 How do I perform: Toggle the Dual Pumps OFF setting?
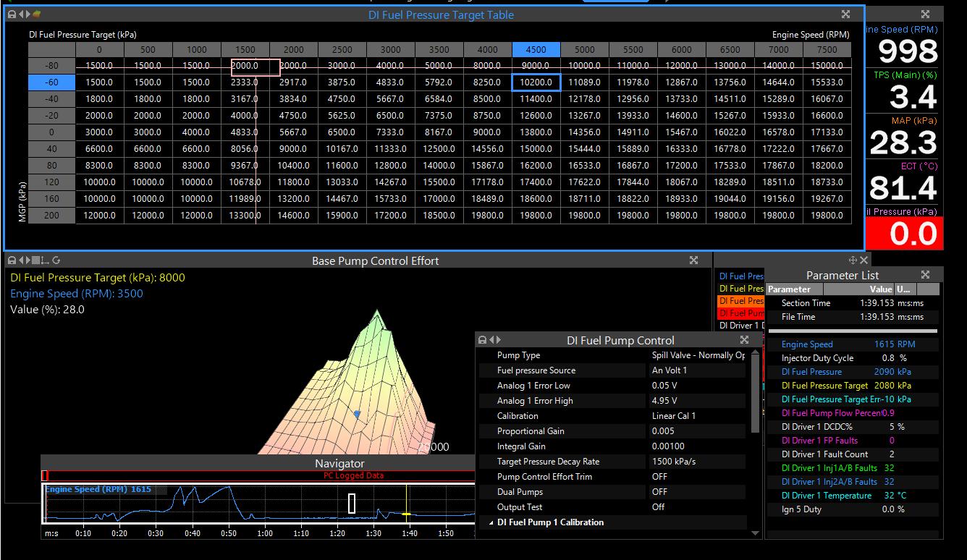tap(659, 492)
